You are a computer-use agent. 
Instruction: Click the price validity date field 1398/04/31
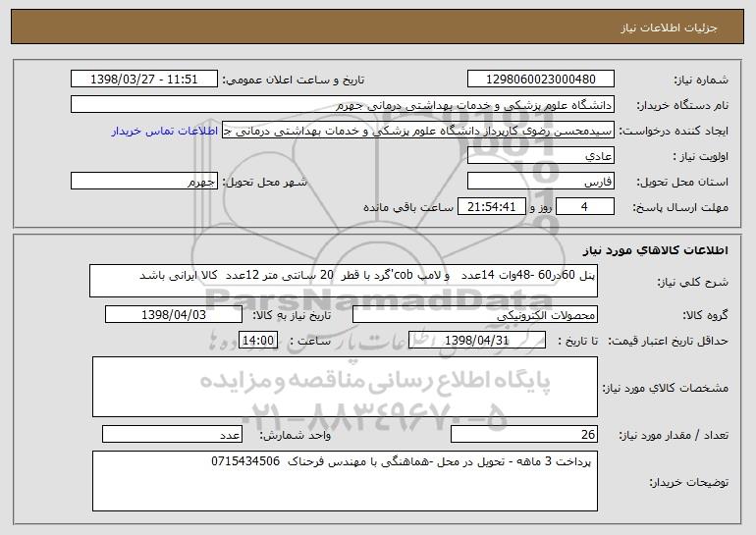pyautogui.click(x=477, y=341)
